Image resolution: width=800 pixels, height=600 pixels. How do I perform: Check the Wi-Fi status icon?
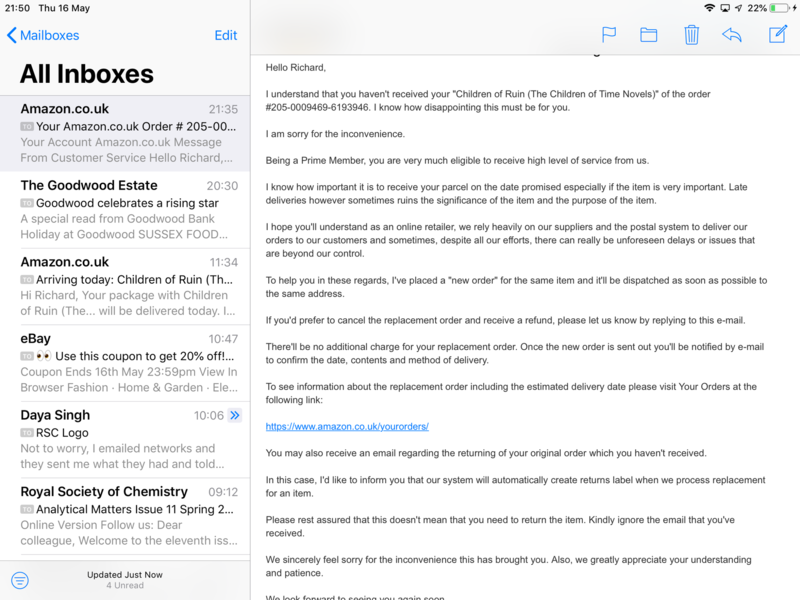[x=709, y=8]
